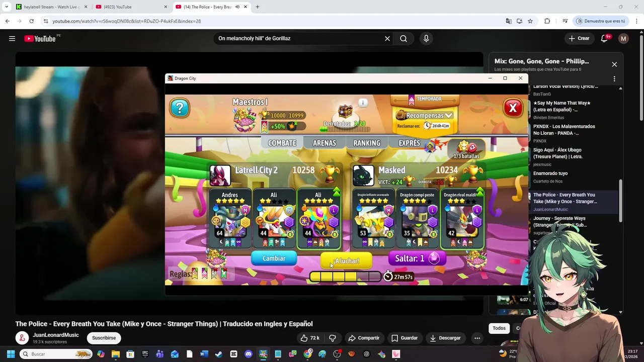
Task: Select the five-star Ali dragon card
Action: [x=318, y=219]
